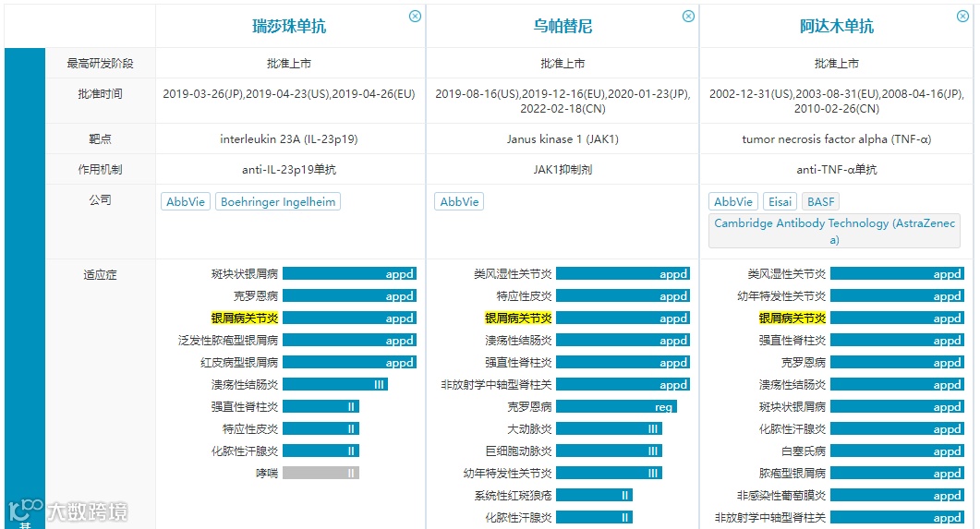Click 克罗恩病 appd bar for 瑞莎珠单抗

349,296
